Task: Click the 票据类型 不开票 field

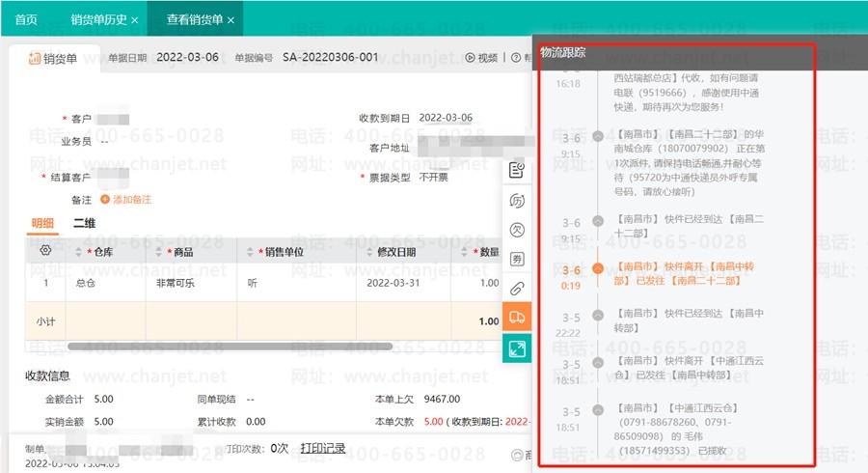Action: tap(433, 178)
